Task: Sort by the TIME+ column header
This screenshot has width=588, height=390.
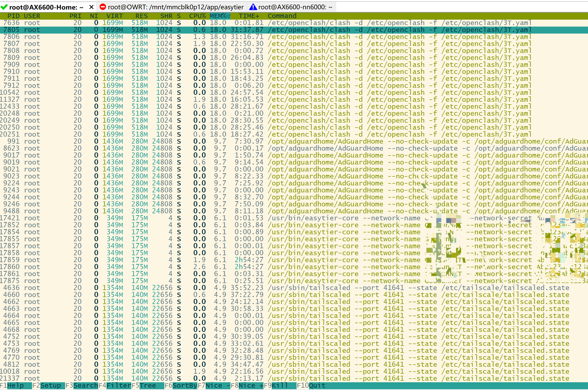Action: [249, 16]
